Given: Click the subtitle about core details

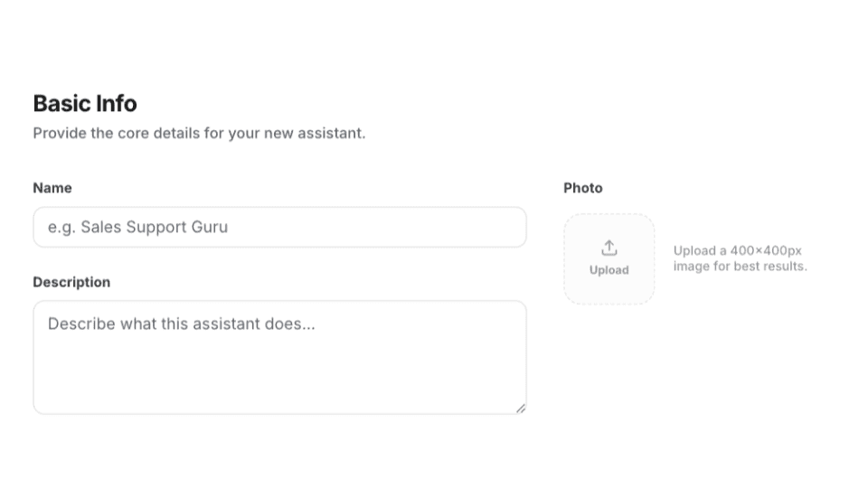Looking at the screenshot, I should (199, 133).
